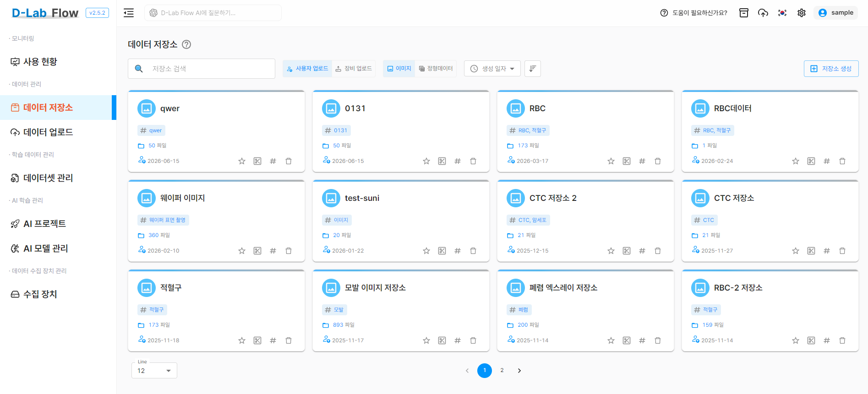Click the v2.5.2 version badge
The height and width of the screenshot is (394, 868).
pyautogui.click(x=97, y=13)
